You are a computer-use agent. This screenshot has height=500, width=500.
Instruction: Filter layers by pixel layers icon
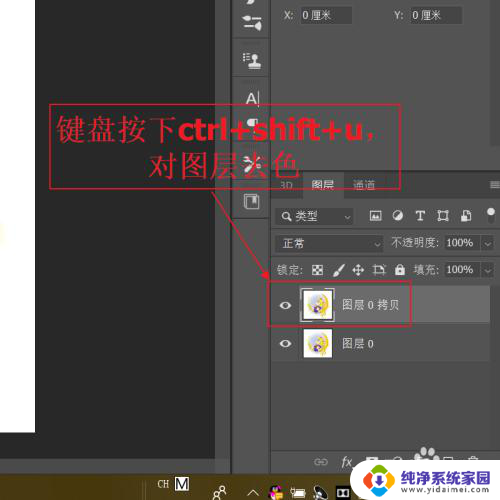[375, 216]
